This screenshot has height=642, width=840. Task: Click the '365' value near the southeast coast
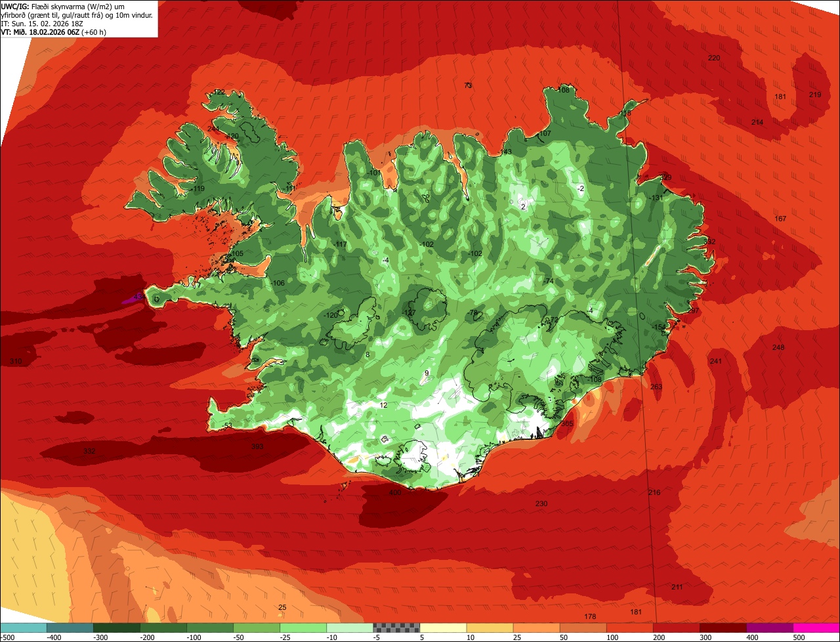tap(567, 423)
